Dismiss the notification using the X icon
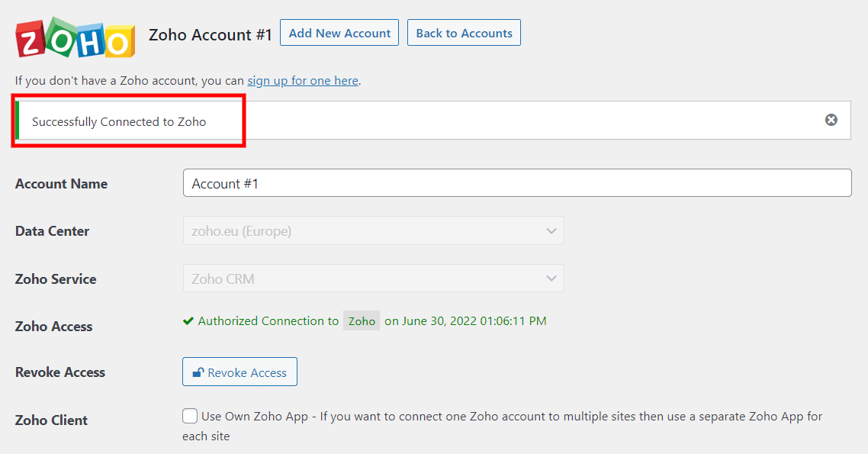The width and height of the screenshot is (868, 454). click(831, 119)
